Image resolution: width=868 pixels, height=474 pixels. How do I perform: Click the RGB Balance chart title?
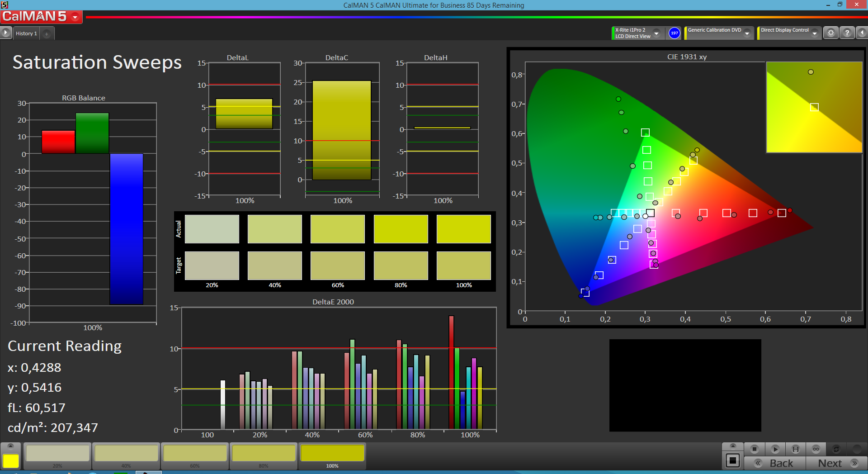(84, 98)
